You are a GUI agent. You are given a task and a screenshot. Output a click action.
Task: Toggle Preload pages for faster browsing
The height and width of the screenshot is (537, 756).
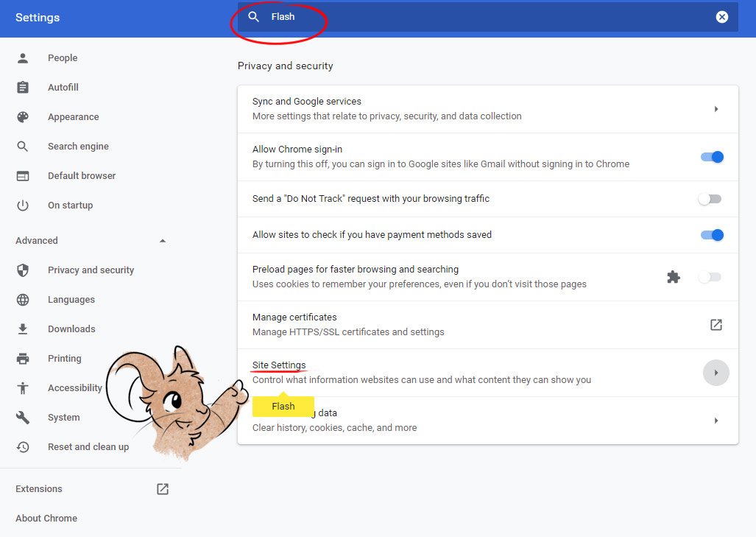[x=710, y=277]
